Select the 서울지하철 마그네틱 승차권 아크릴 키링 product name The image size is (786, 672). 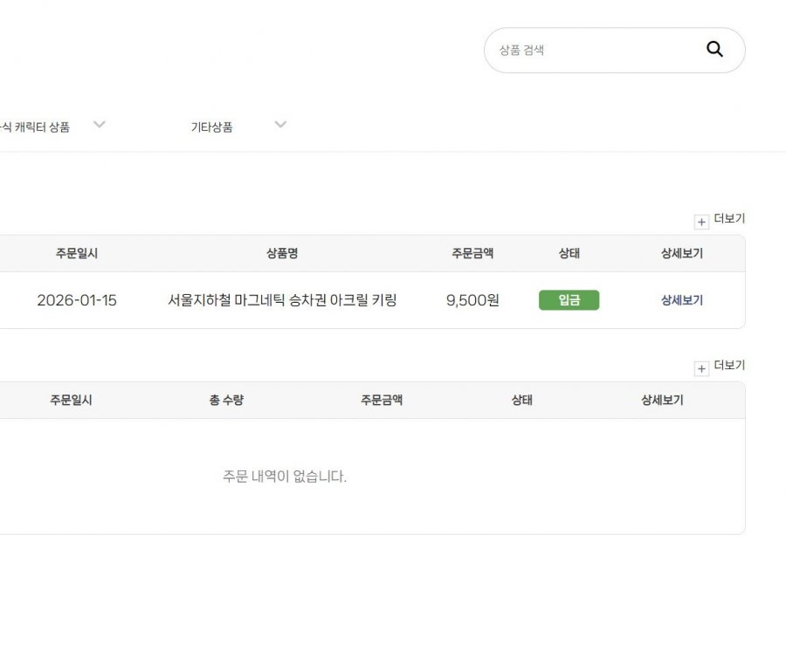pyautogui.click(x=282, y=300)
